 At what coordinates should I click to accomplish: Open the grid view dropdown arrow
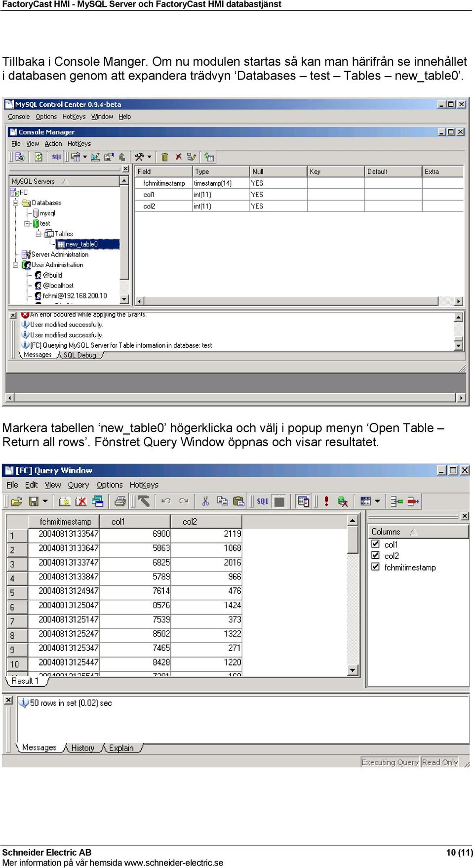coord(378,501)
